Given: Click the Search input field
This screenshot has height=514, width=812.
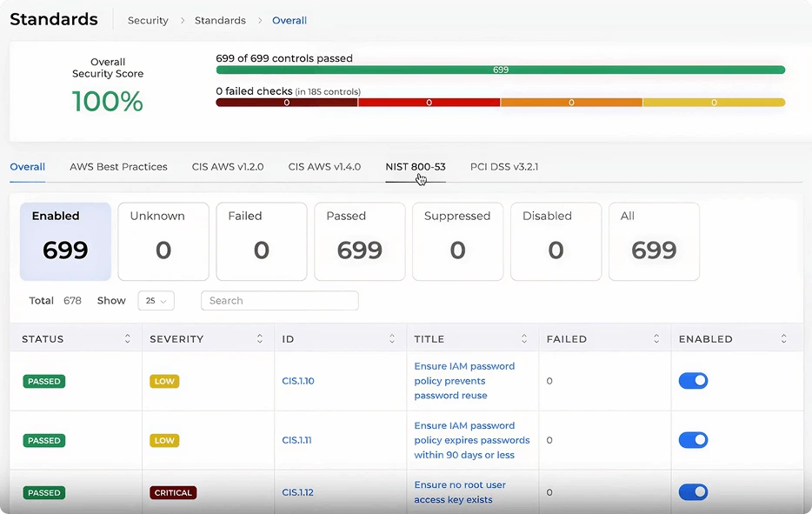Looking at the screenshot, I should pyautogui.click(x=279, y=301).
